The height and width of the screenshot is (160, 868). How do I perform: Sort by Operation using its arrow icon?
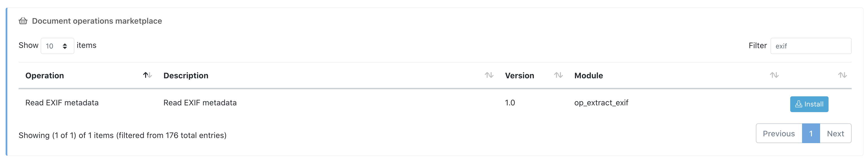click(147, 75)
